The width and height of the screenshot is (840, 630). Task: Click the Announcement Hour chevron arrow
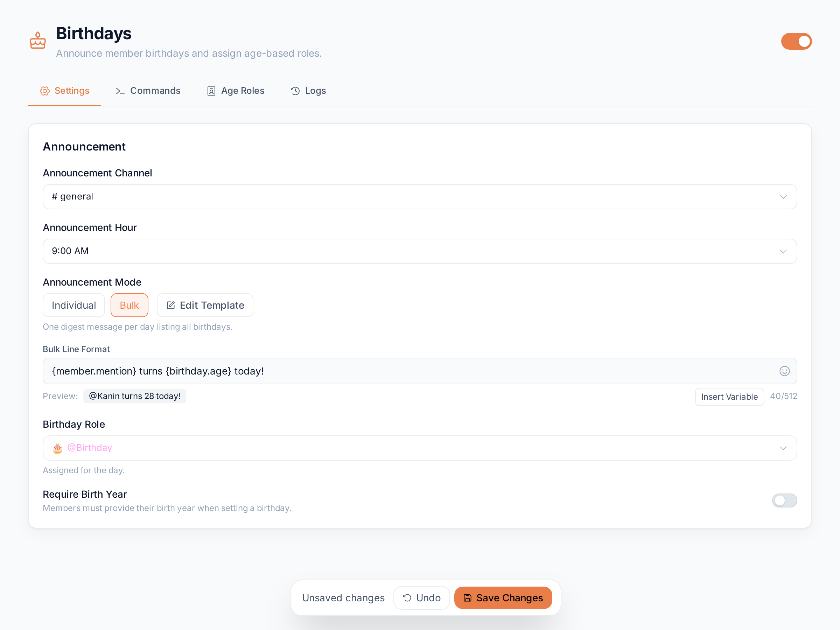click(x=783, y=251)
